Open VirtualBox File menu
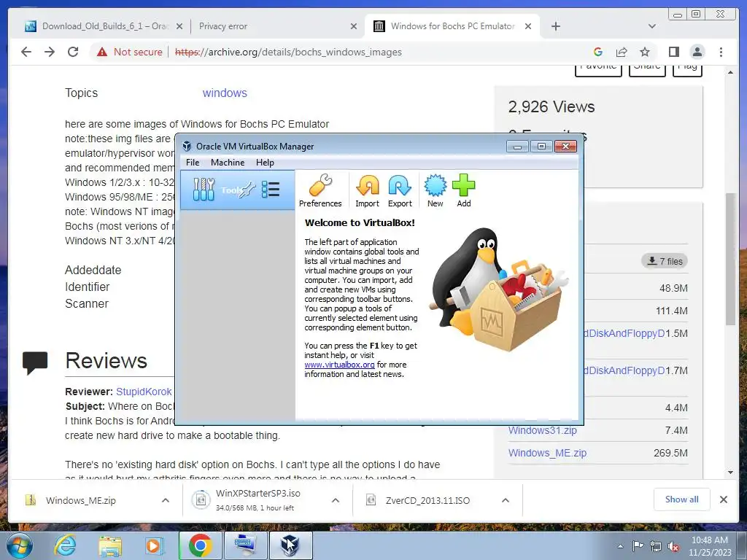This screenshot has width=747, height=560. click(193, 163)
